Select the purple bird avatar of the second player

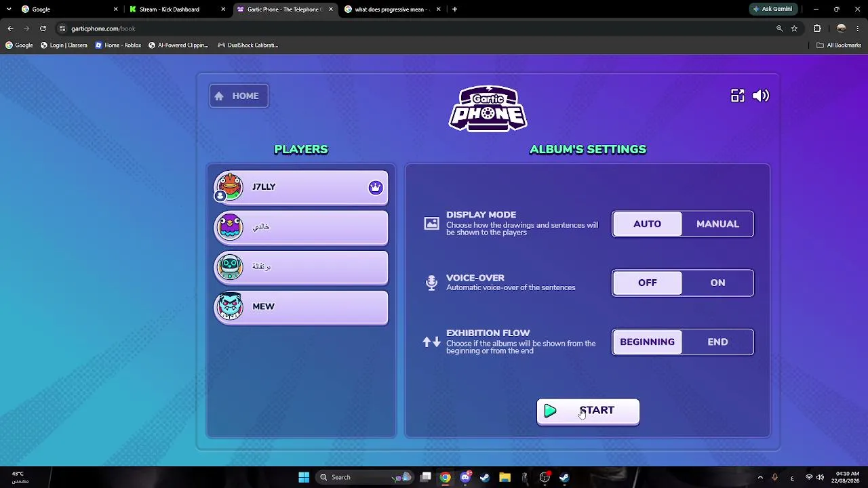tap(229, 226)
